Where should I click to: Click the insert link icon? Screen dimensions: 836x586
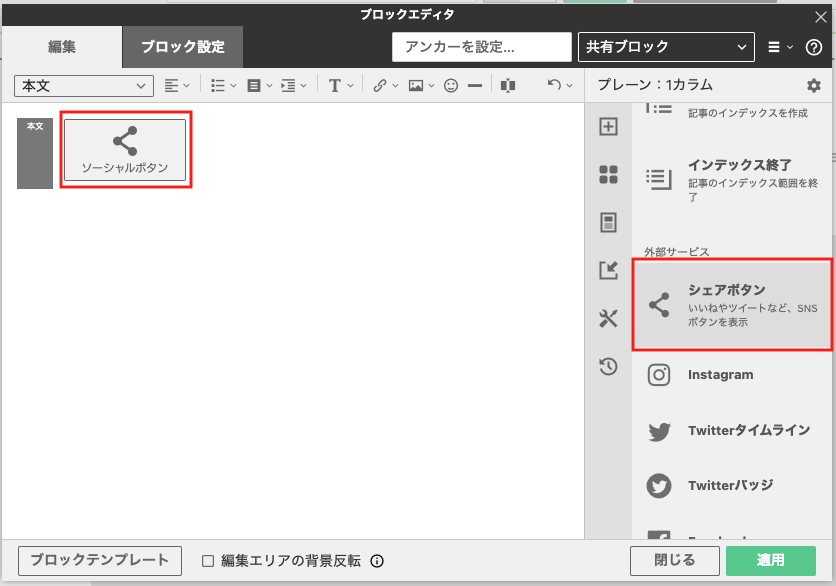[x=380, y=85]
